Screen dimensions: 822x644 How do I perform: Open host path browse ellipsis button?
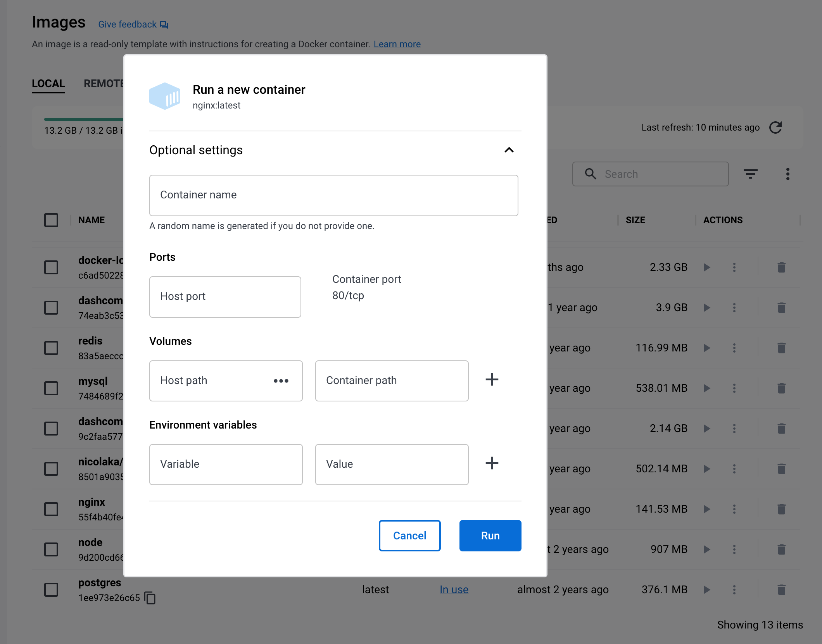pos(281,381)
